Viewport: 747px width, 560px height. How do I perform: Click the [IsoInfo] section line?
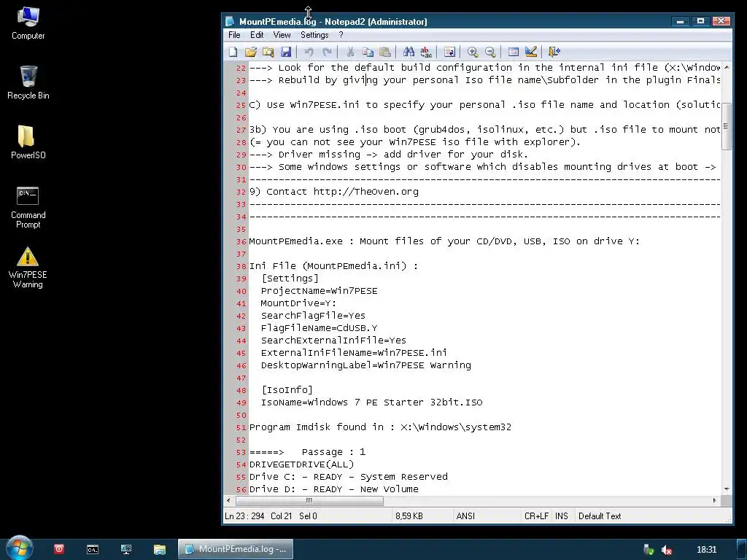287,389
